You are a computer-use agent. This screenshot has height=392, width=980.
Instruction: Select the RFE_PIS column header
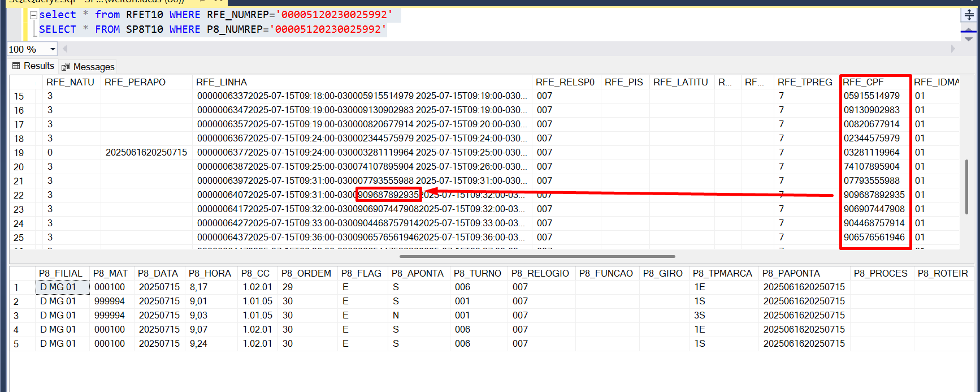coord(625,82)
